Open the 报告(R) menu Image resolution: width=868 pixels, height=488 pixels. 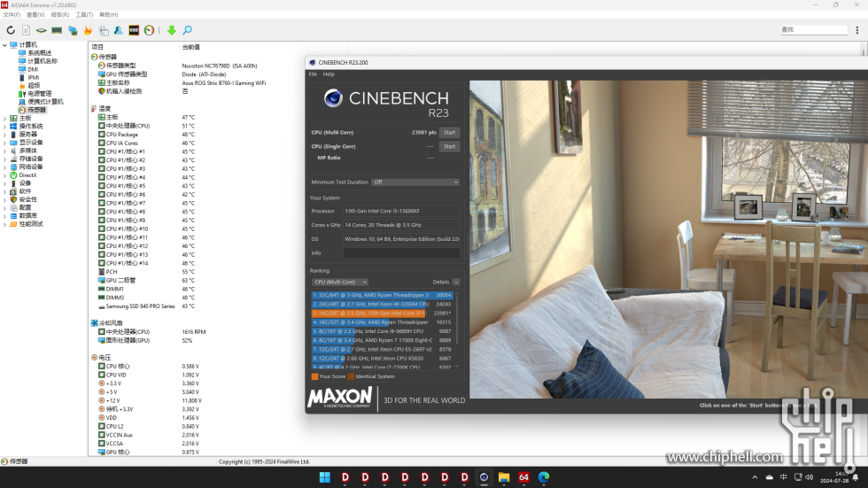tap(60, 15)
